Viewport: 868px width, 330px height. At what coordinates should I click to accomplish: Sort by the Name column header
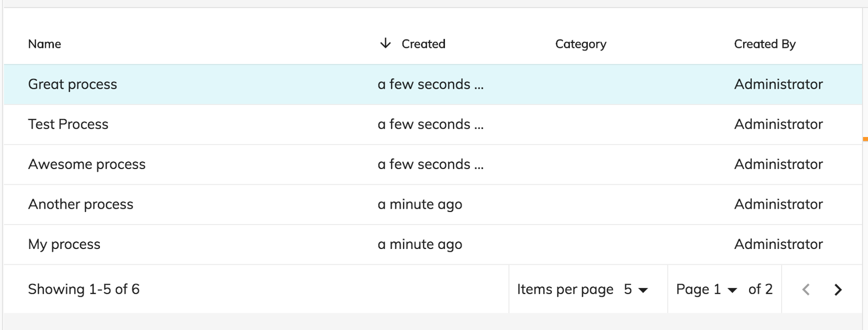(45, 44)
